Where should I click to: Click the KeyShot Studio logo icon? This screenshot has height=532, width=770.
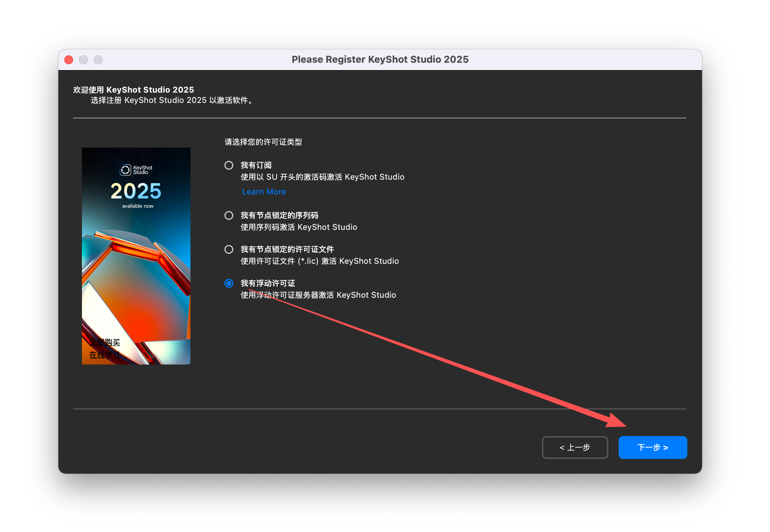click(x=126, y=170)
